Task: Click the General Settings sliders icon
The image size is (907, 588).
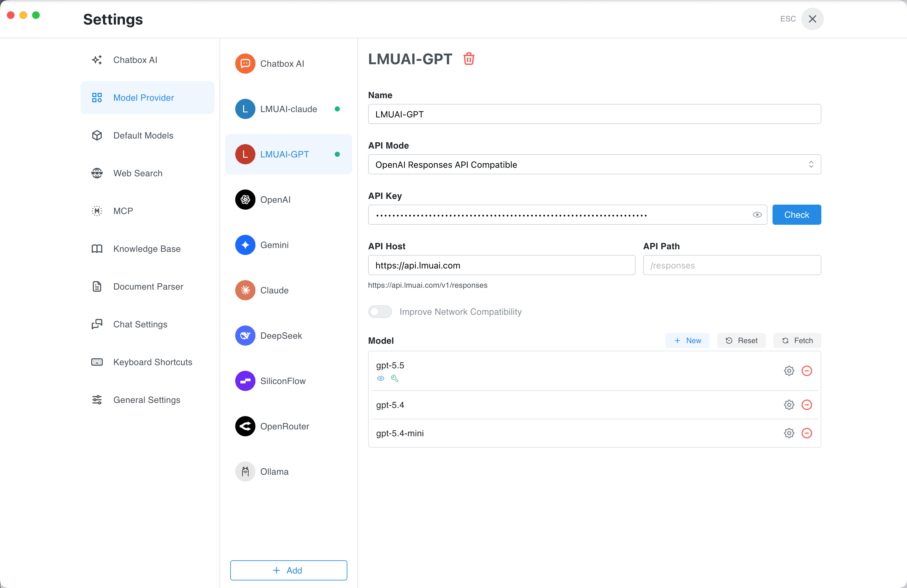Action: [x=97, y=400]
